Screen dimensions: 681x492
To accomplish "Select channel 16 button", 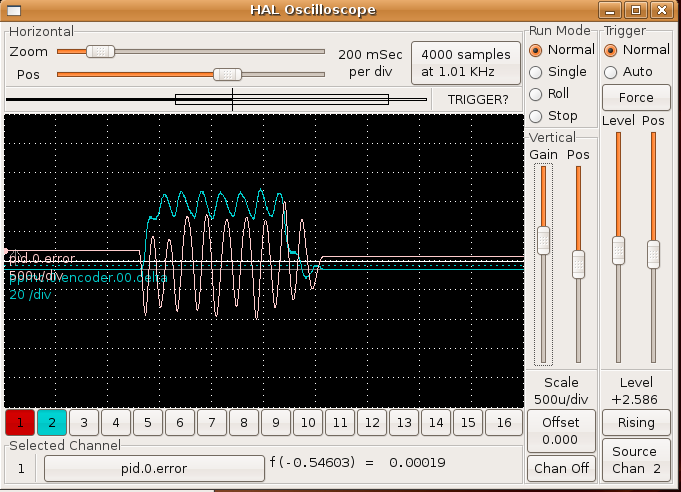I will [x=504, y=423].
